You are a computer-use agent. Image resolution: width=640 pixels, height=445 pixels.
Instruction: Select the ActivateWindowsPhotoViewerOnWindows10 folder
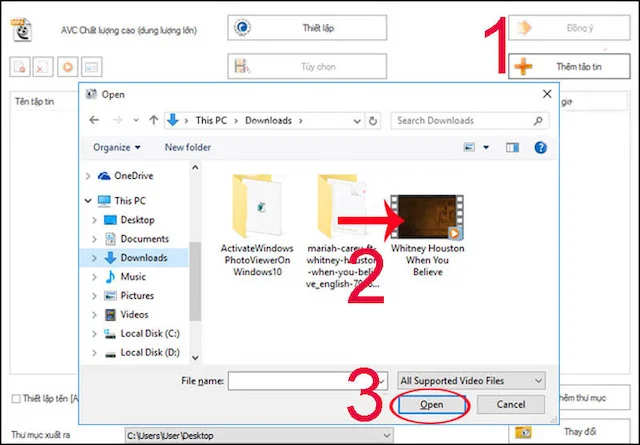point(257,225)
